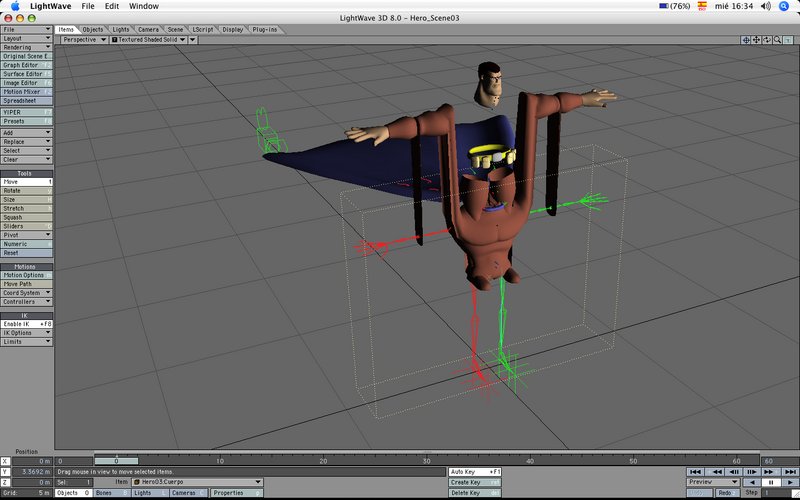Open the Replace dropdown menu
Viewport: 800px width, 500px height.
[27, 142]
